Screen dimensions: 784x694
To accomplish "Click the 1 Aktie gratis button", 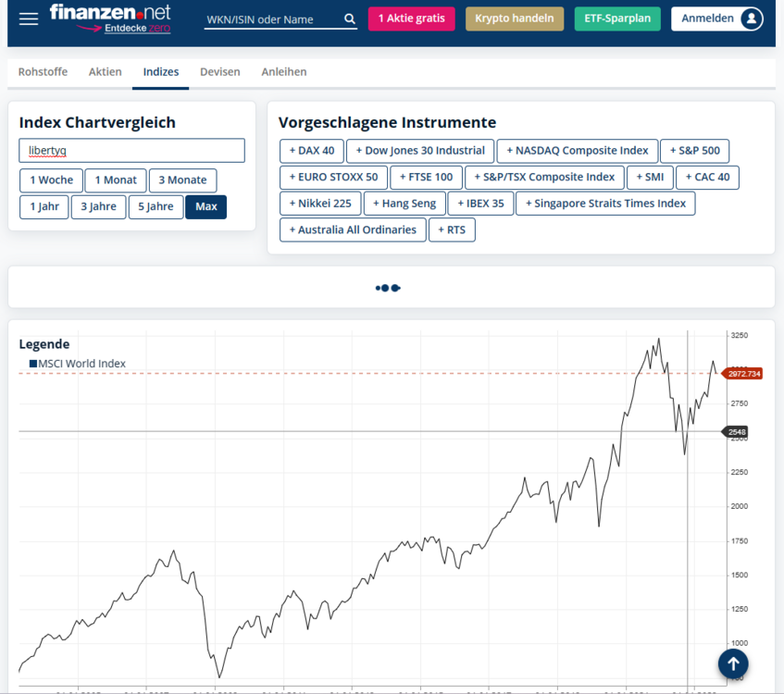I will pyautogui.click(x=412, y=19).
